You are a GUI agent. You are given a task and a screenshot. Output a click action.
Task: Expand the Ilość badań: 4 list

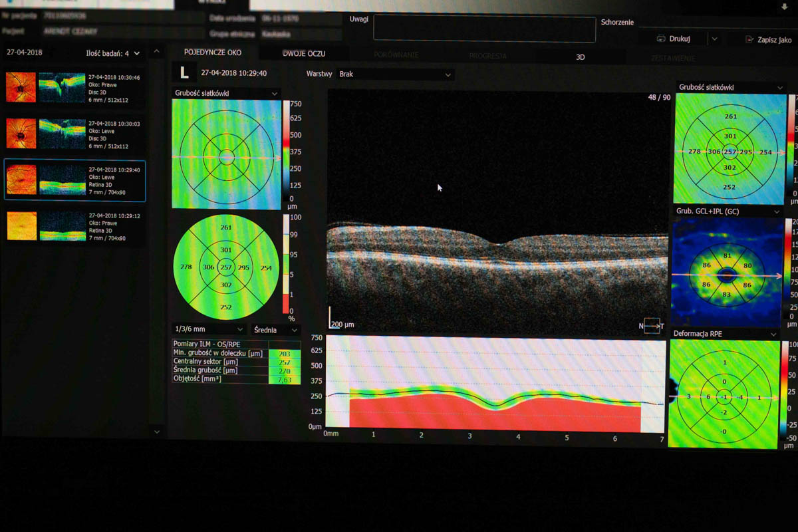coord(136,53)
